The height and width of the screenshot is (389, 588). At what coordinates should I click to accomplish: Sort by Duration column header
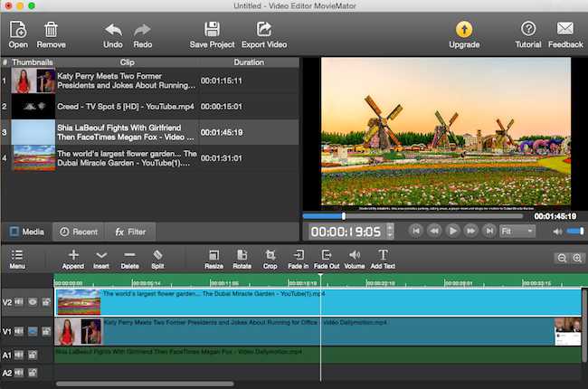(249, 62)
